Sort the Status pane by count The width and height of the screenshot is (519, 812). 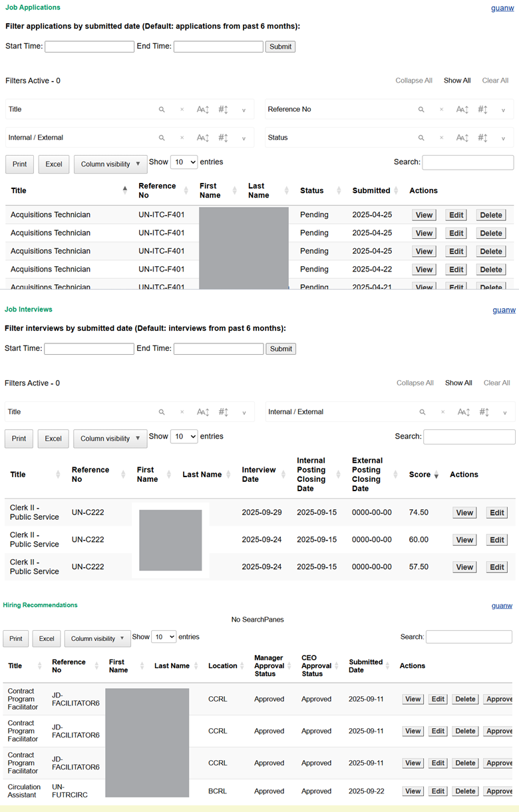[483, 138]
